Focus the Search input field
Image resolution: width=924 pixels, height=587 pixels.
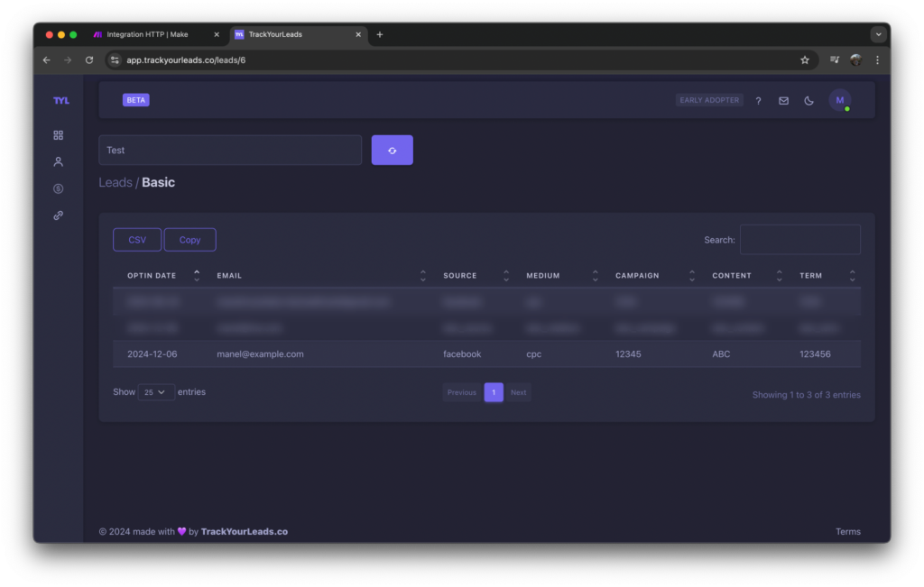[799, 240]
